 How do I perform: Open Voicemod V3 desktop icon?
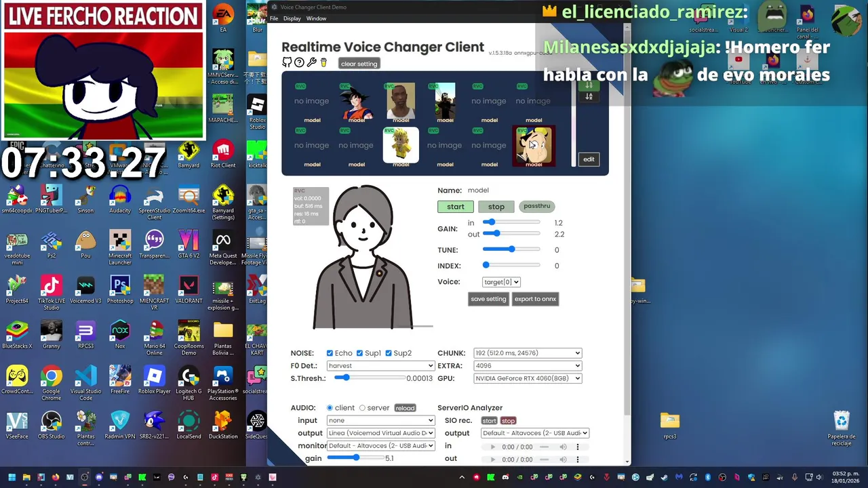(x=85, y=289)
